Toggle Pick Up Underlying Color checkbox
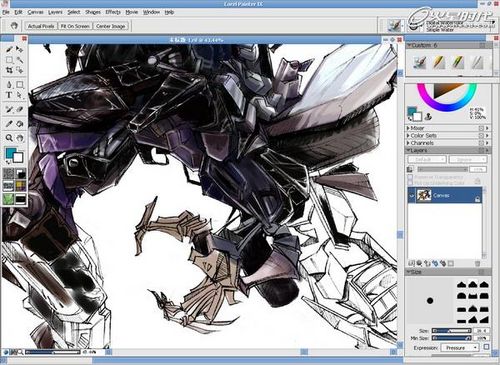The height and width of the screenshot is (365, 500). point(410,183)
